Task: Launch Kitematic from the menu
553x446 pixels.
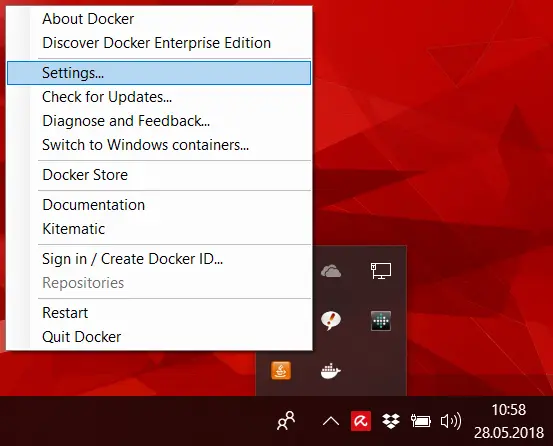Action: point(159,229)
